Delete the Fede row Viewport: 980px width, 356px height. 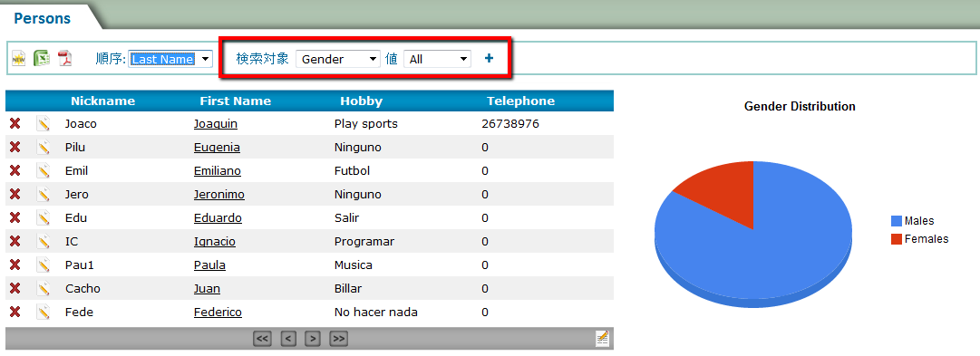15,312
